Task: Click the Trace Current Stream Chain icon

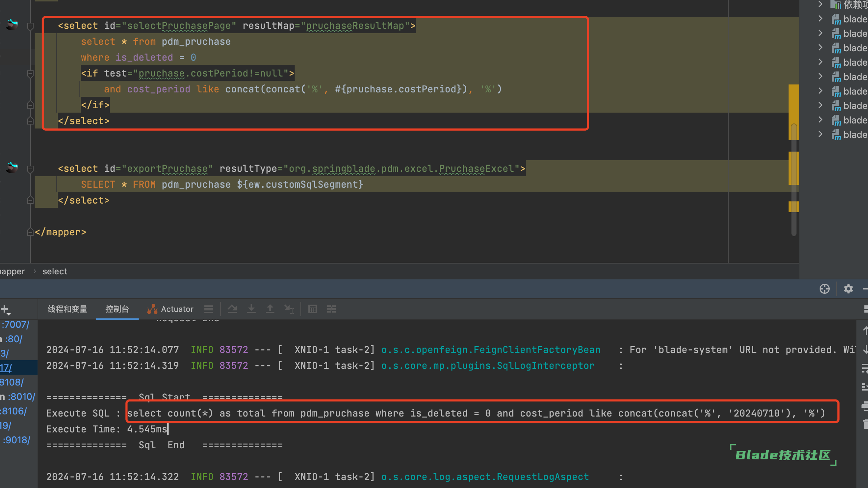Action: click(x=331, y=309)
